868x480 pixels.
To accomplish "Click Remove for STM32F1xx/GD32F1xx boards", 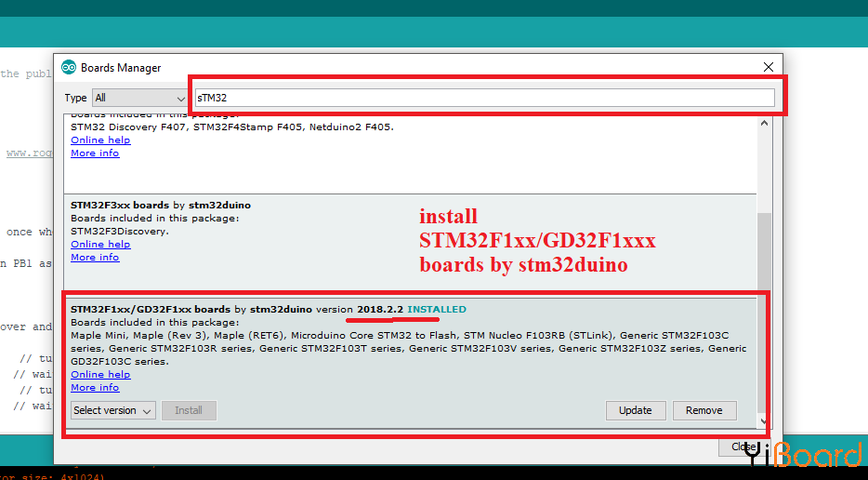I will tap(704, 411).
